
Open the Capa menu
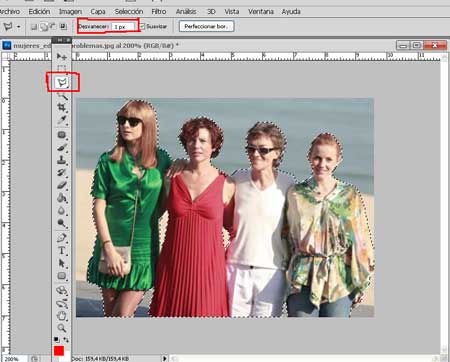pos(98,12)
